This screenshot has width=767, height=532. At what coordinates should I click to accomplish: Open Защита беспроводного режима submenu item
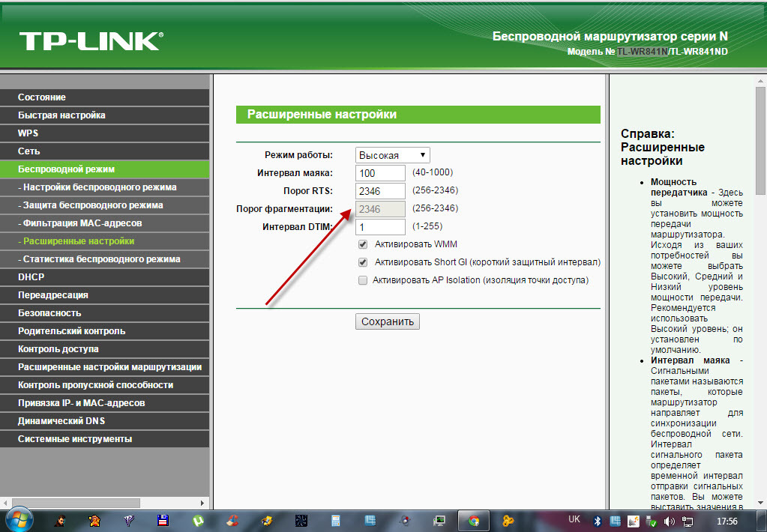(x=105, y=205)
